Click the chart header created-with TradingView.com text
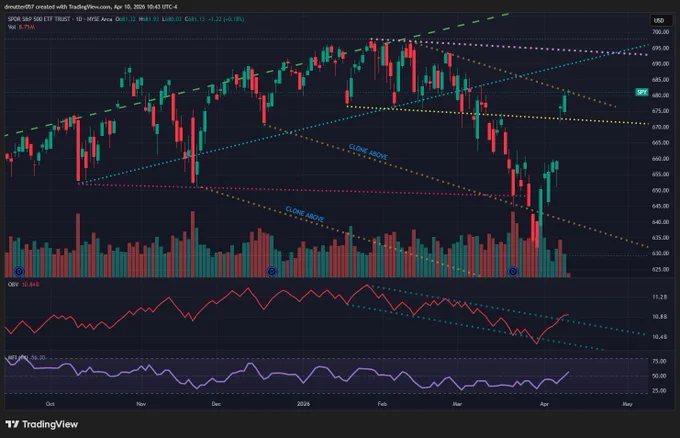This screenshot has height=438, width=680. (x=90, y=7)
